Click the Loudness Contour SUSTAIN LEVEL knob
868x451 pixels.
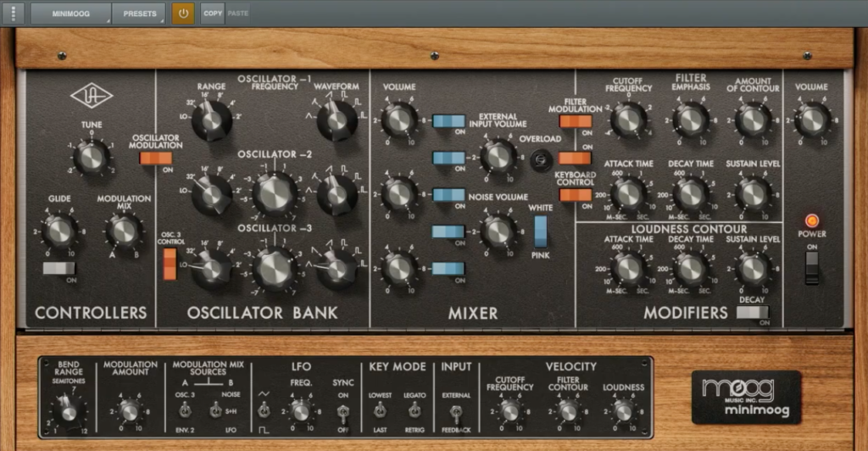(x=753, y=269)
